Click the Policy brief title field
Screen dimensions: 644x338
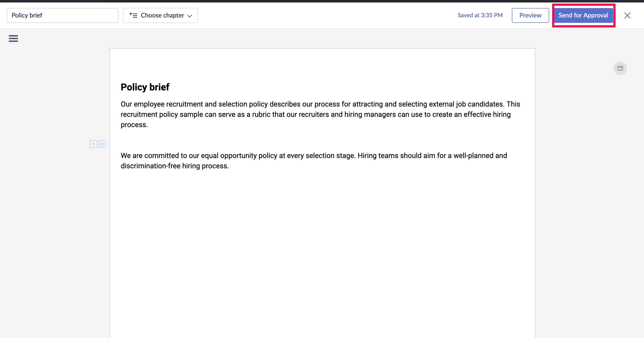click(x=63, y=15)
